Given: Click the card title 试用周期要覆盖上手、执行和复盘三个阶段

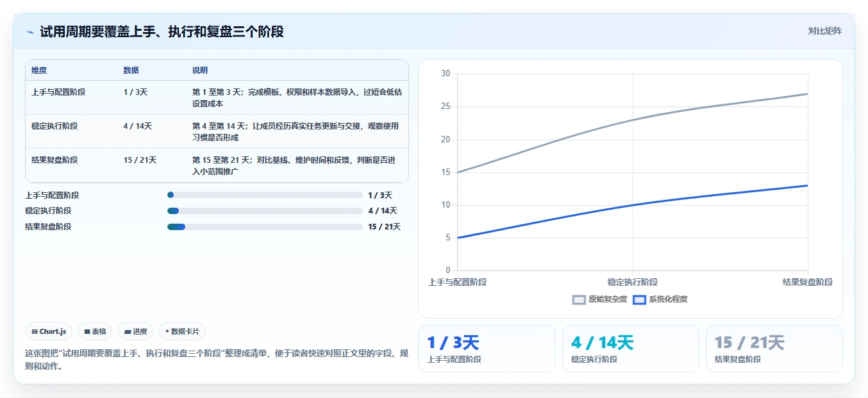Looking at the screenshot, I should click(162, 31).
